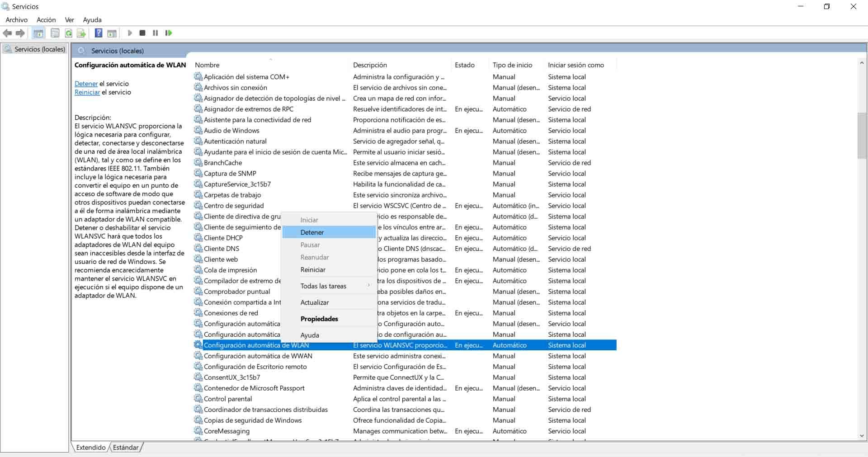This screenshot has width=868, height=457.
Task: Expand the Todas las tareas submenu
Action: pos(329,286)
